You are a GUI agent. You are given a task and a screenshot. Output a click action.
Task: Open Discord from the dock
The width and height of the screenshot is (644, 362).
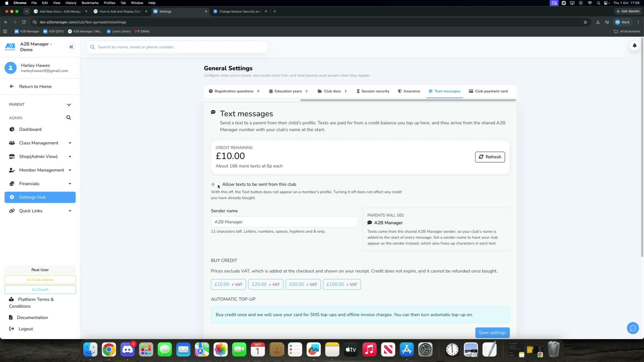(127, 350)
